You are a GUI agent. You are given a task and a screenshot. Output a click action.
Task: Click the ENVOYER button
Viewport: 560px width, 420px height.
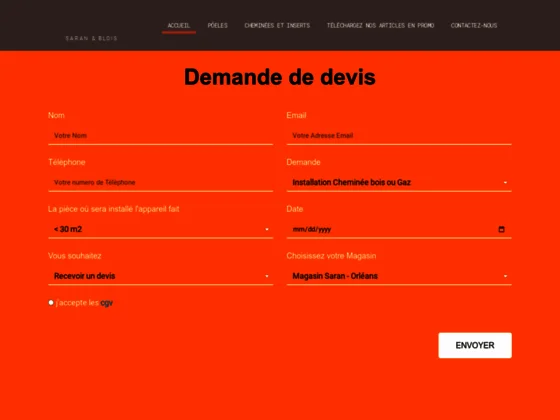tap(475, 345)
